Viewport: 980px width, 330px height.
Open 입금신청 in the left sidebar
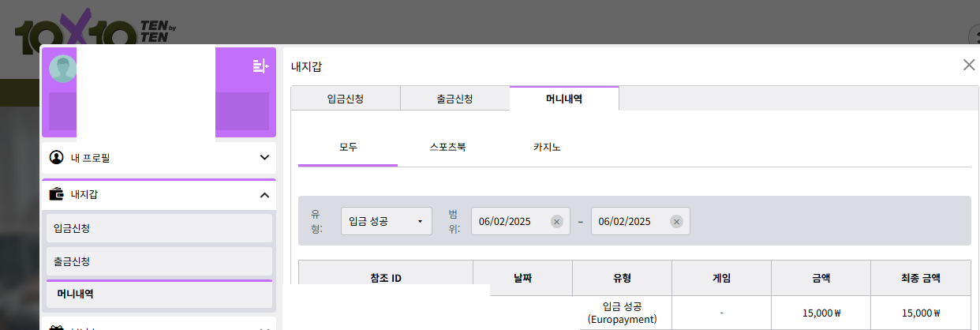[x=159, y=228]
